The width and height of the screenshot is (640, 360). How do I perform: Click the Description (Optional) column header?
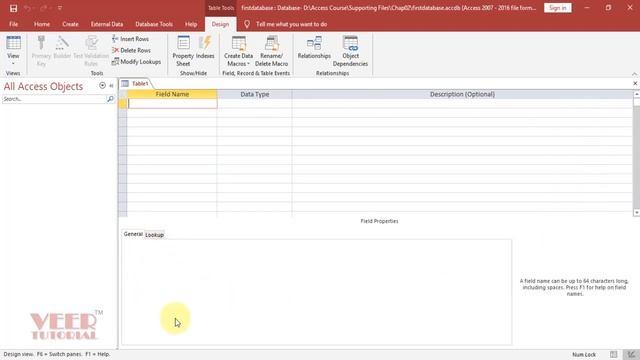462,94
